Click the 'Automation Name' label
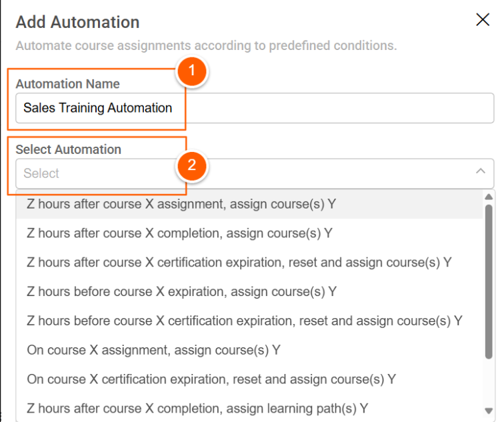This screenshot has width=504, height=422. (x=67, y=84)
